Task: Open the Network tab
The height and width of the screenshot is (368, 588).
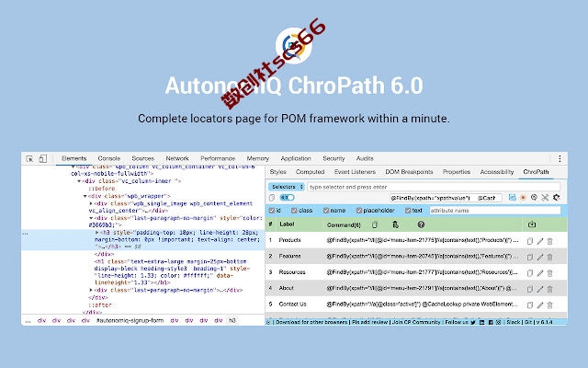Action: (177, 158)
